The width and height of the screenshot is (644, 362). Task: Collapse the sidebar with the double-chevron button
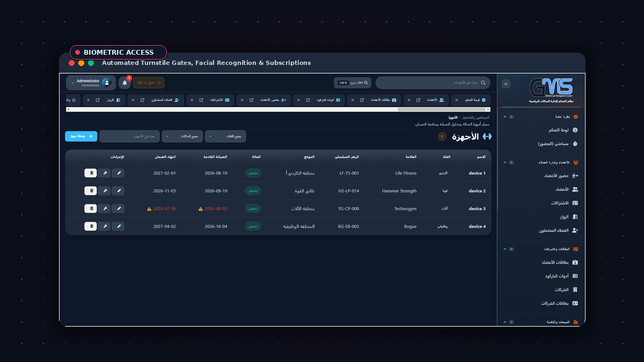click(x=506, y=84)
